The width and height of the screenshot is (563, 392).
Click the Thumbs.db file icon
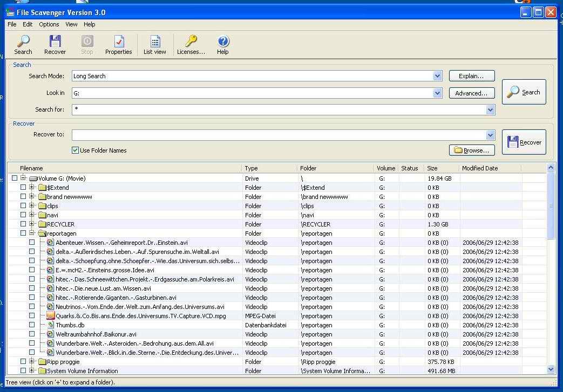(51, 325)
